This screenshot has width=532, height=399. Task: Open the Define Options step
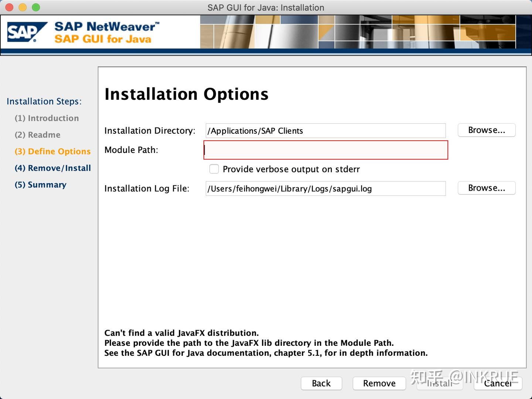pos(52,151)
